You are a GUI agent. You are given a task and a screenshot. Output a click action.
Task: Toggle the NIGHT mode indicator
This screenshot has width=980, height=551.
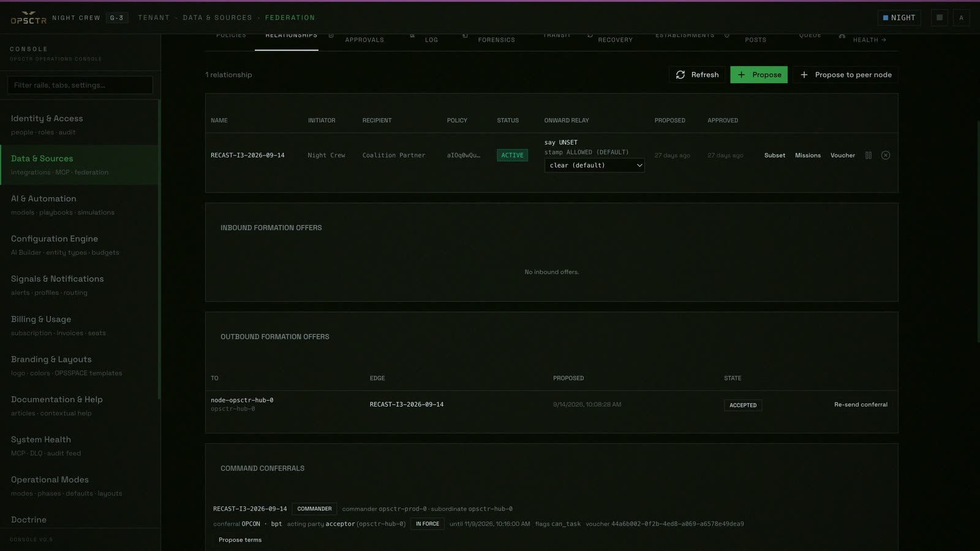coord(899,18)
